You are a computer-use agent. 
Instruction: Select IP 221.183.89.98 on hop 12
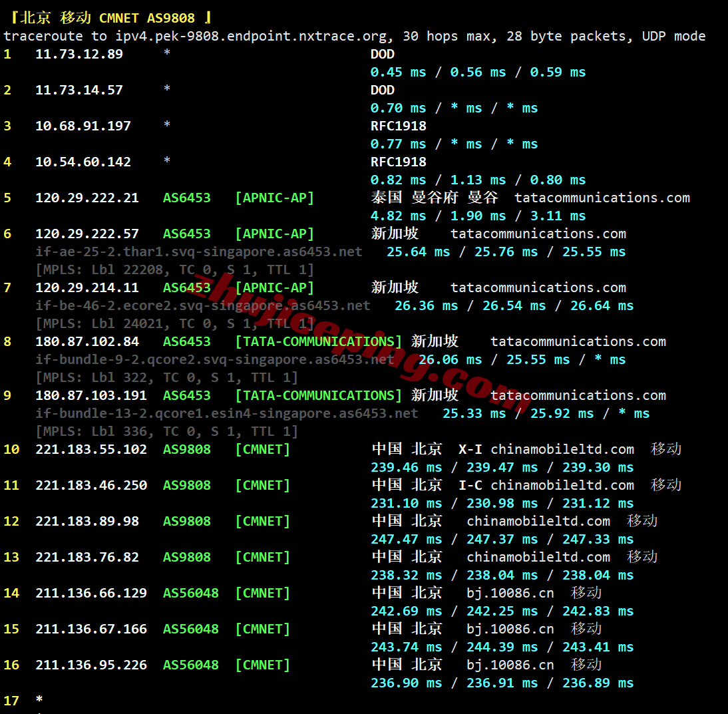87,521
